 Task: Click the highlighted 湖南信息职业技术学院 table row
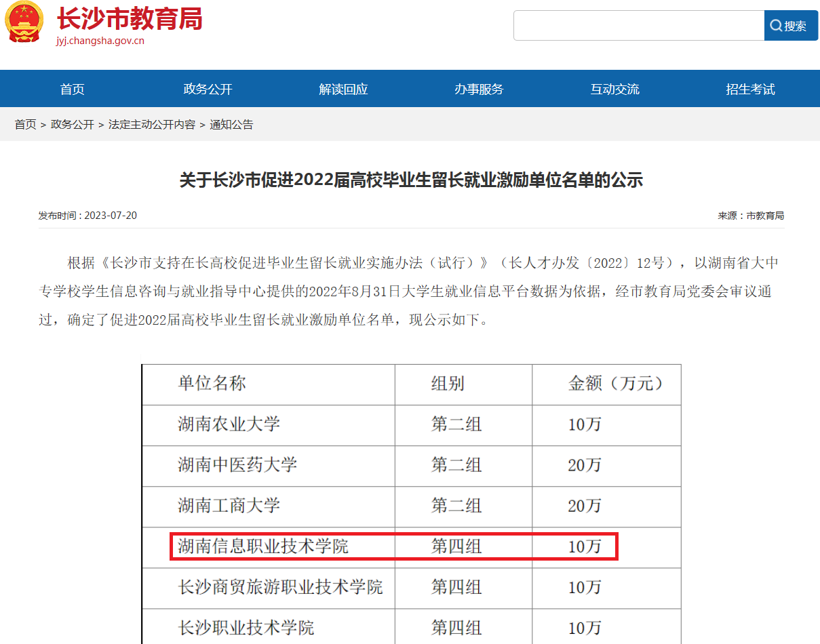[393, 546]
